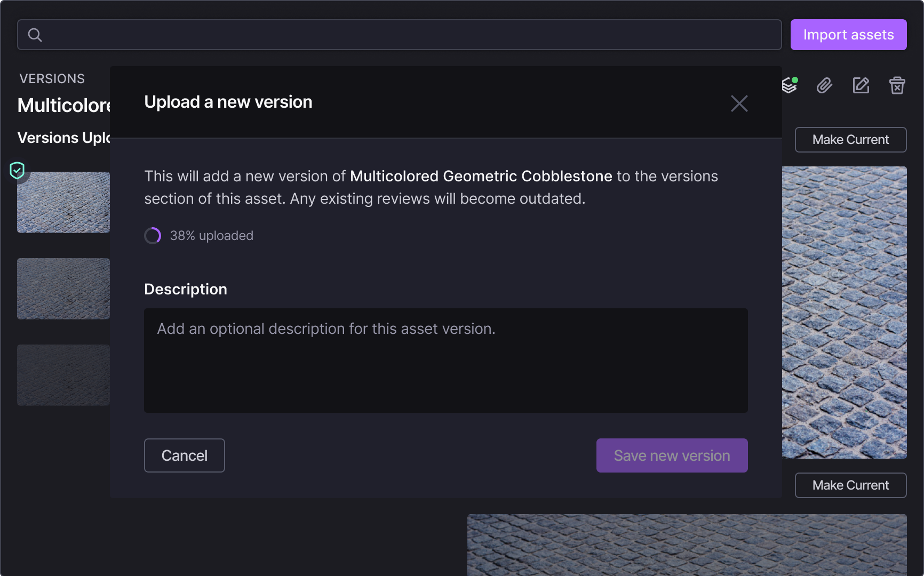This screenshot has width=924, height=576.
Task: Click the versions stack icon with green dot
Action: click(x=790, y=85)
